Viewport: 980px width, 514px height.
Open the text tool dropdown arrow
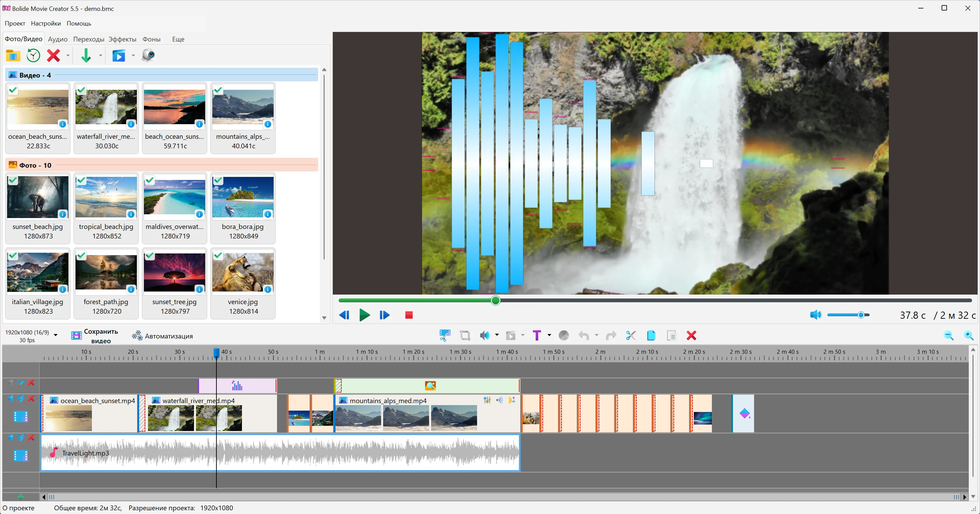(x=549, y=335)
